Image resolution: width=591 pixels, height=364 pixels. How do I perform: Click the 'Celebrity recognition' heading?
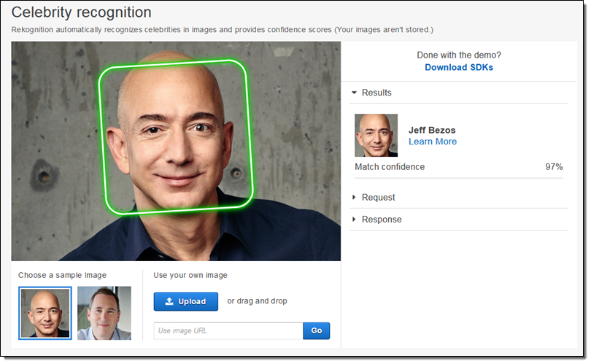click(81, 12)
